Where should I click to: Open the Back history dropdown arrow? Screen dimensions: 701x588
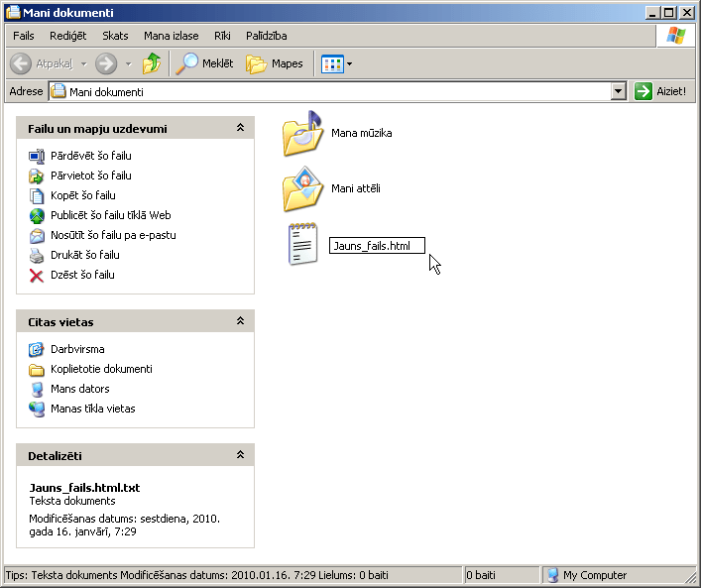83,63
